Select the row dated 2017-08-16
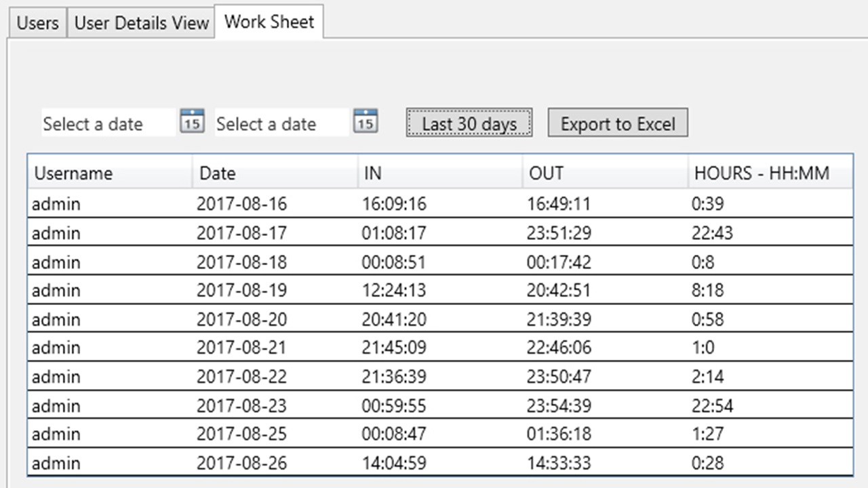 point(271,203)
